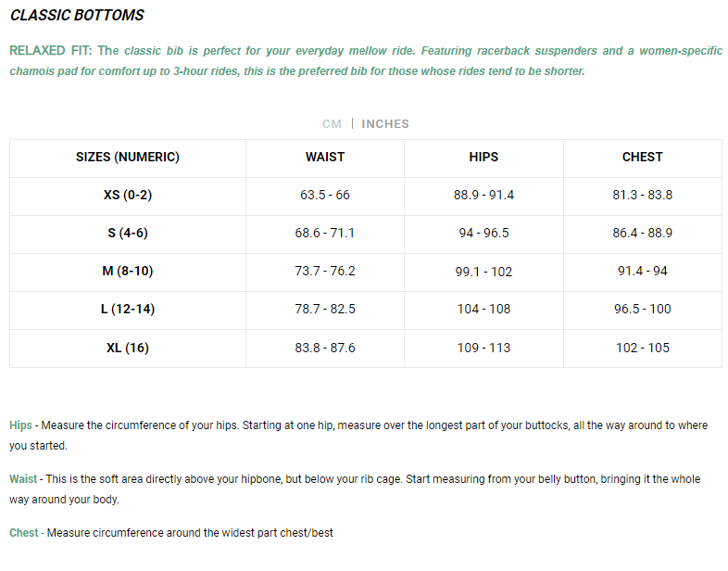Image resolution: width=728 pixels, height=571 pixels.
Task: Select the S (4-6) size row label
Action: click(128, 234)
